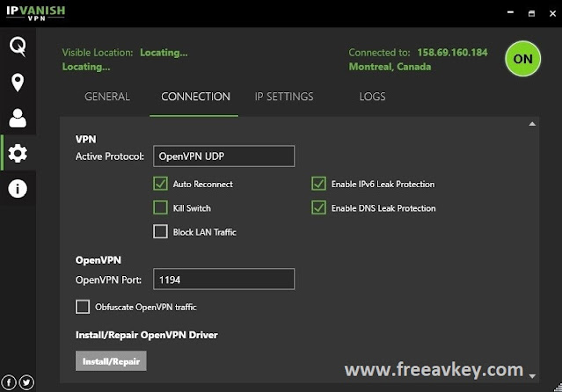Click the scroll up arrow of settings panel
The width and height of the screenshot is (562, 392).
coord(532,124)
